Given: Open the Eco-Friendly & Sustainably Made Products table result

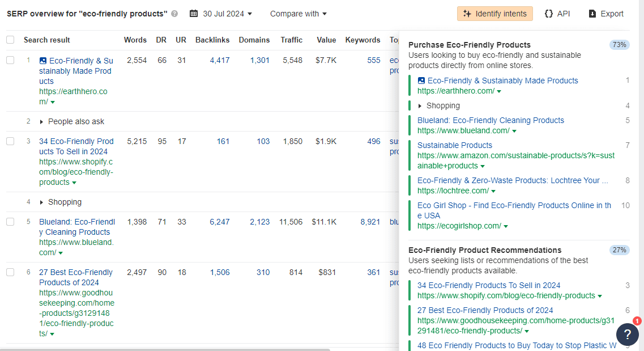Looking at the screenshot, I should pos(76,71).
